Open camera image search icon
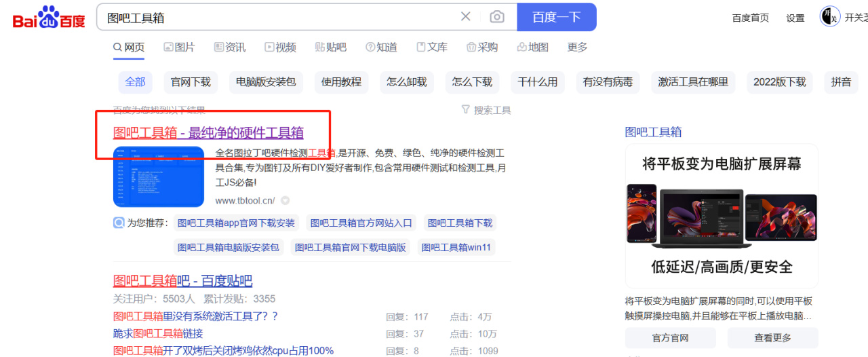868x357 pixels. (x=497, y=17)
